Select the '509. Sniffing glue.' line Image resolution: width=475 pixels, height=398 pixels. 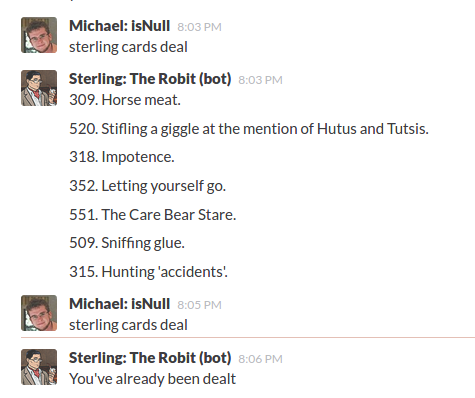[127, 243]
